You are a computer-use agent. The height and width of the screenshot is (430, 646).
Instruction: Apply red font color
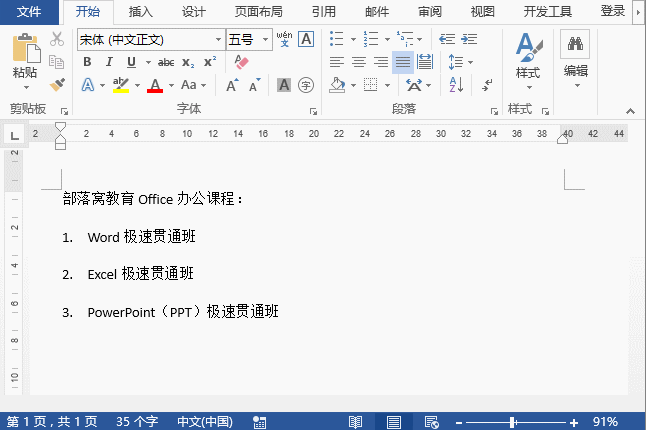point(155,85)
